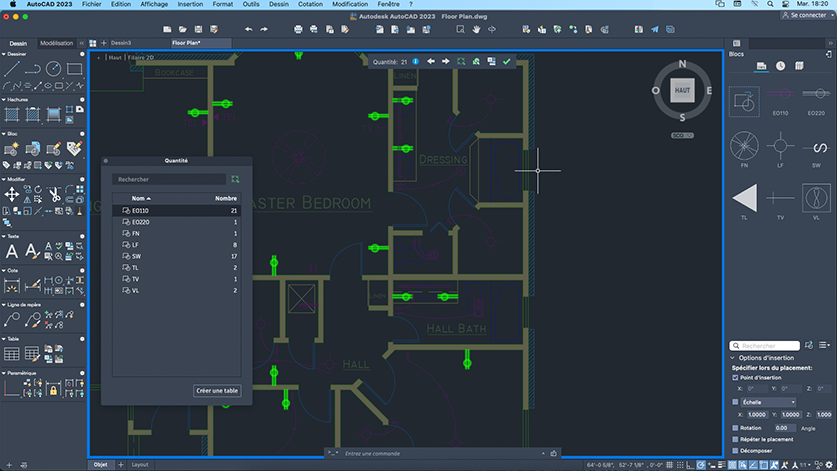Switch to the Modélisation tab
Image resolution: width=837 pixels, height=471 pixels.
coord(57,43)
